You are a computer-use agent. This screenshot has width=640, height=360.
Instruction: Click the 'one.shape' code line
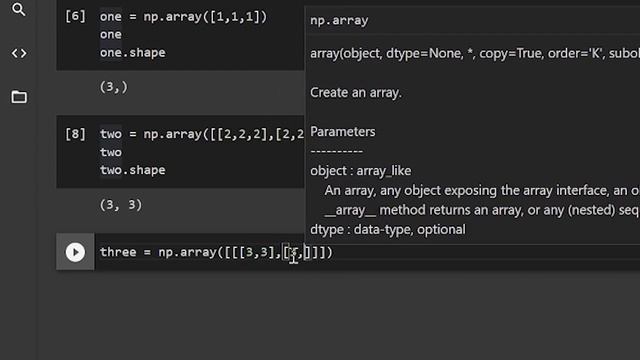133,53
